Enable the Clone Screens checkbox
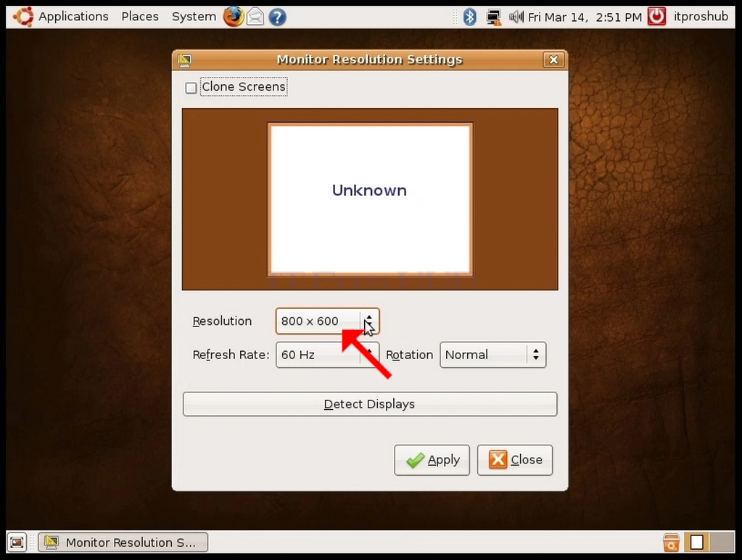This screenshot has width=742, height=560. click(191, 88)
